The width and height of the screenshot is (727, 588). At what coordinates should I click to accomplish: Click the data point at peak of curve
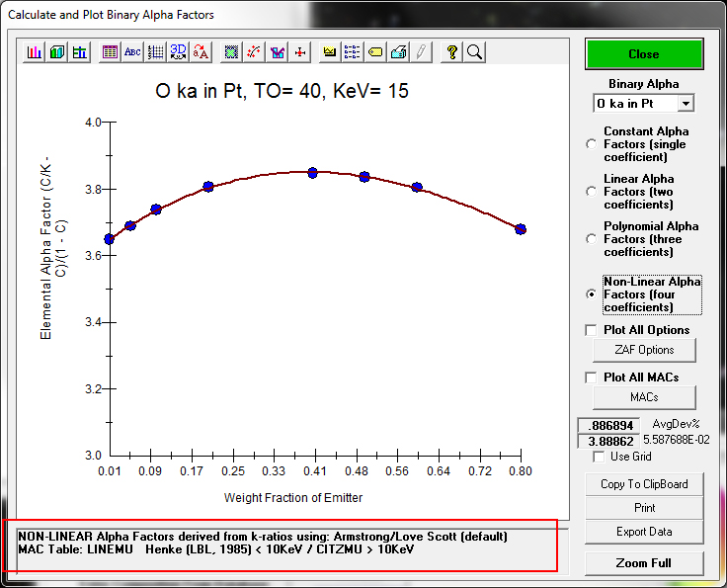coord(312,172)
